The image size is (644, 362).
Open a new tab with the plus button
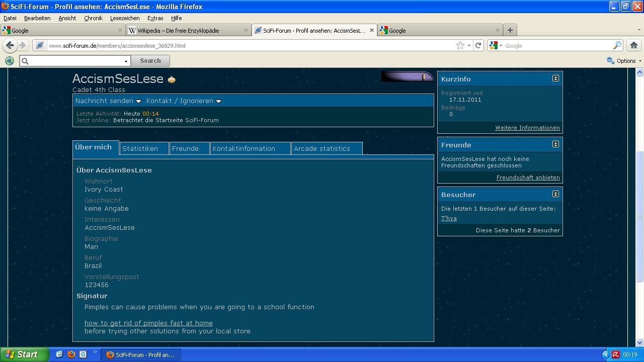pos(510,30)
